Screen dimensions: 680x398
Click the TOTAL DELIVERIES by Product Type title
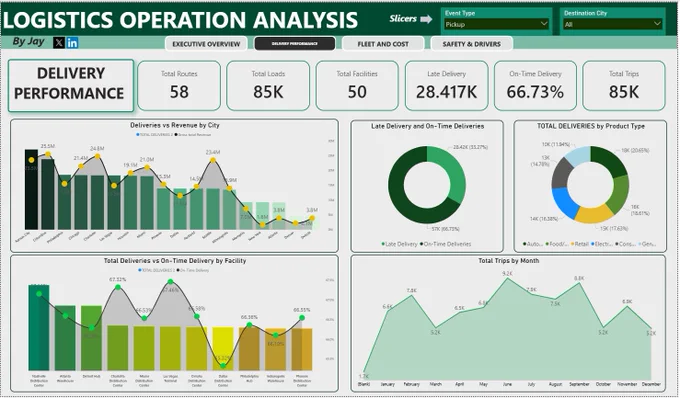coord(591,126)
